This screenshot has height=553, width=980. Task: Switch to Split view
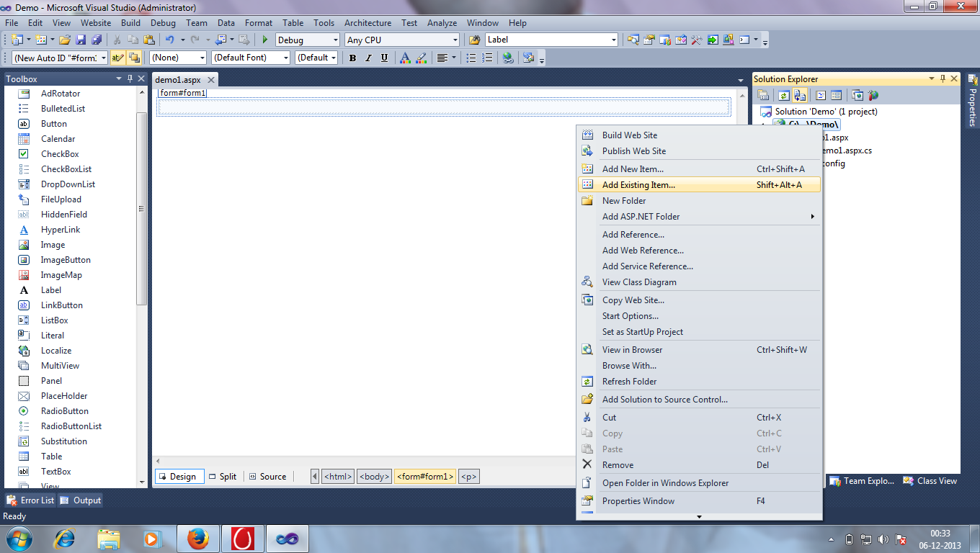[223, 477]
